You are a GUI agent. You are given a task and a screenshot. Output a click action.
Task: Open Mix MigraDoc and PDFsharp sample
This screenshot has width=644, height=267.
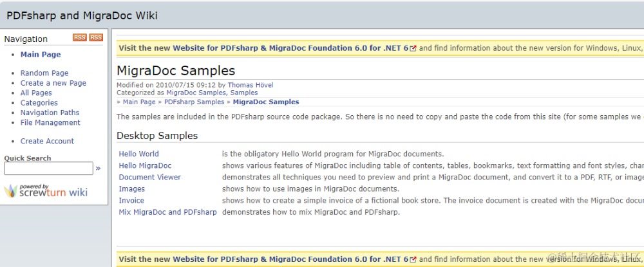[167, 212]
